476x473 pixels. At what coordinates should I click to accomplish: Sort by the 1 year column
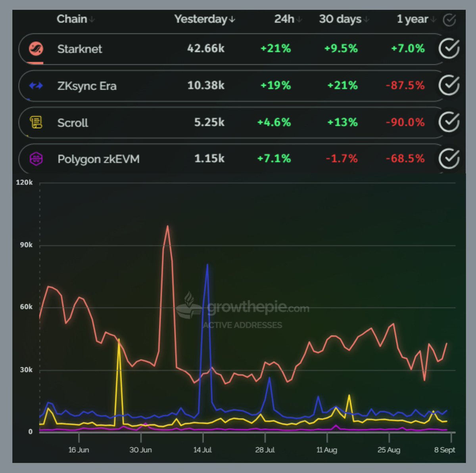(x=416, y=19)
